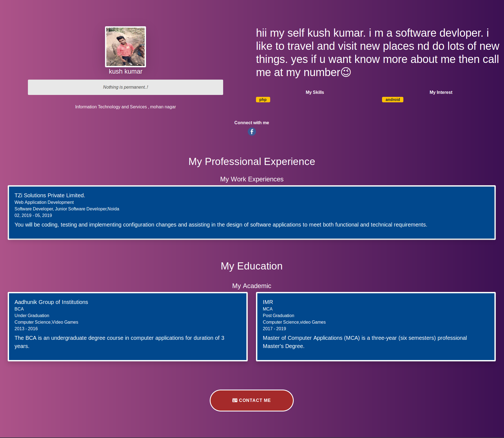
Task: Switch to the 'My Skills' section
Action: (x=314, y=92)
